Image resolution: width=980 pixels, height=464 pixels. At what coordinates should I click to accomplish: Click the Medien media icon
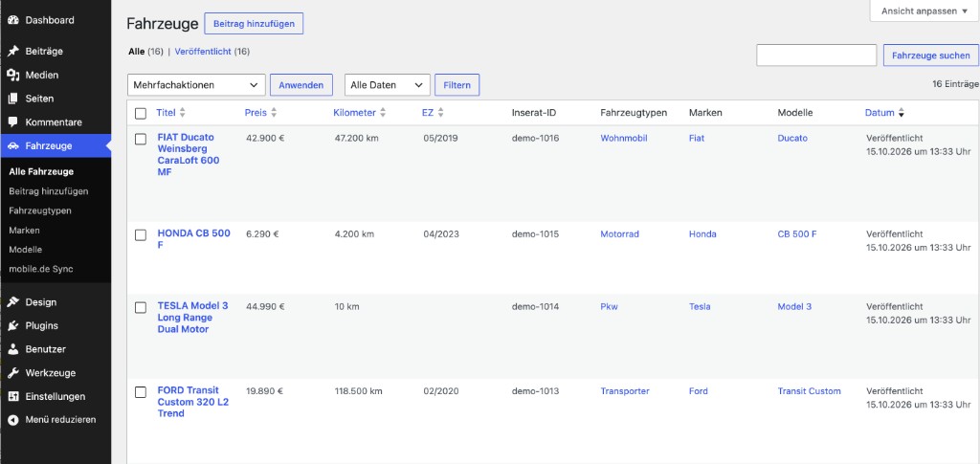click(13, 75)
